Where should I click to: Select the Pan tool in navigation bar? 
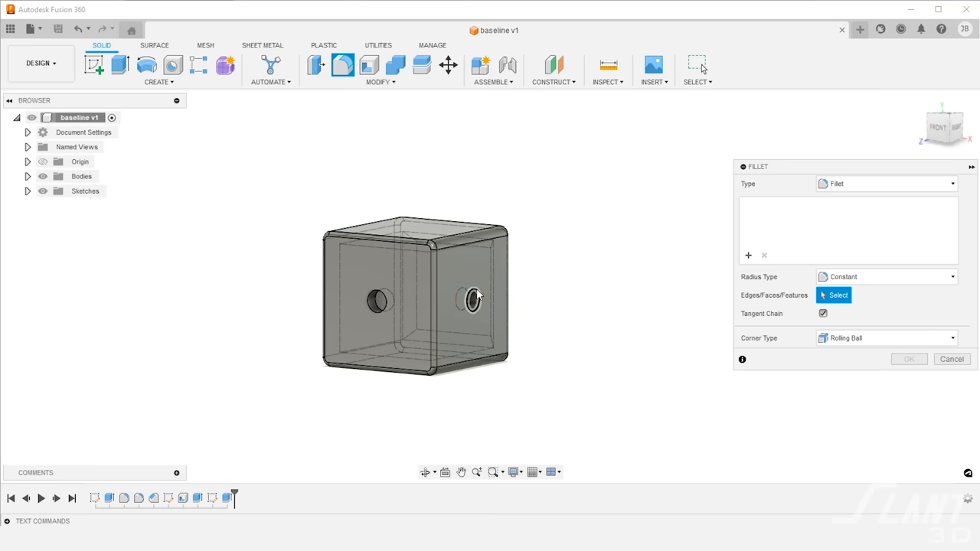point(461,471)
